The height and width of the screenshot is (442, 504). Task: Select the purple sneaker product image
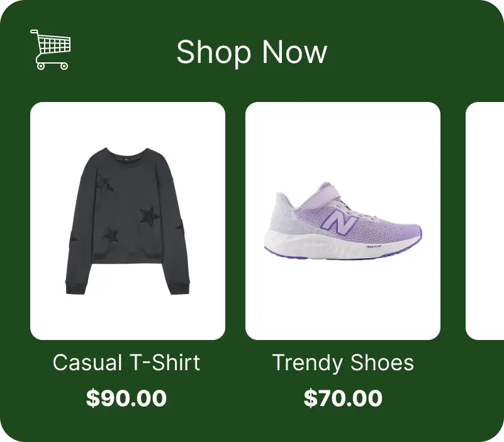(x=343, y=220)
